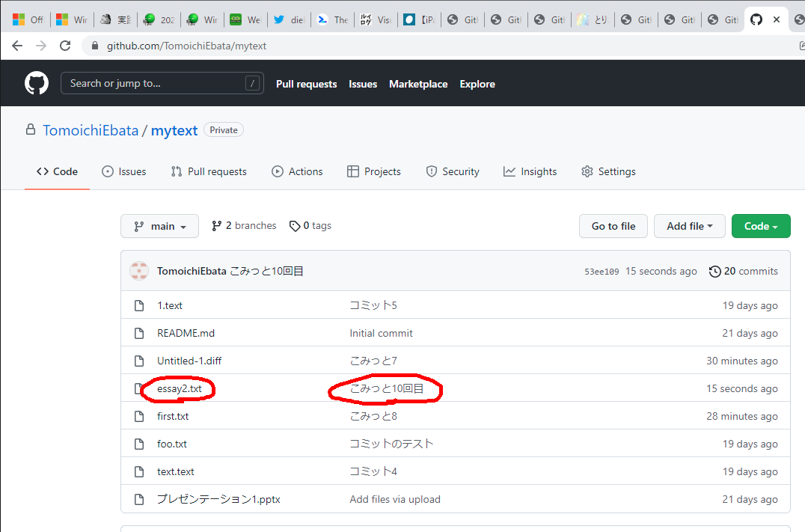The height and width of the screenshot is (532, 805).
Task: Click the commit history clock icon
Action: (714, 272)
